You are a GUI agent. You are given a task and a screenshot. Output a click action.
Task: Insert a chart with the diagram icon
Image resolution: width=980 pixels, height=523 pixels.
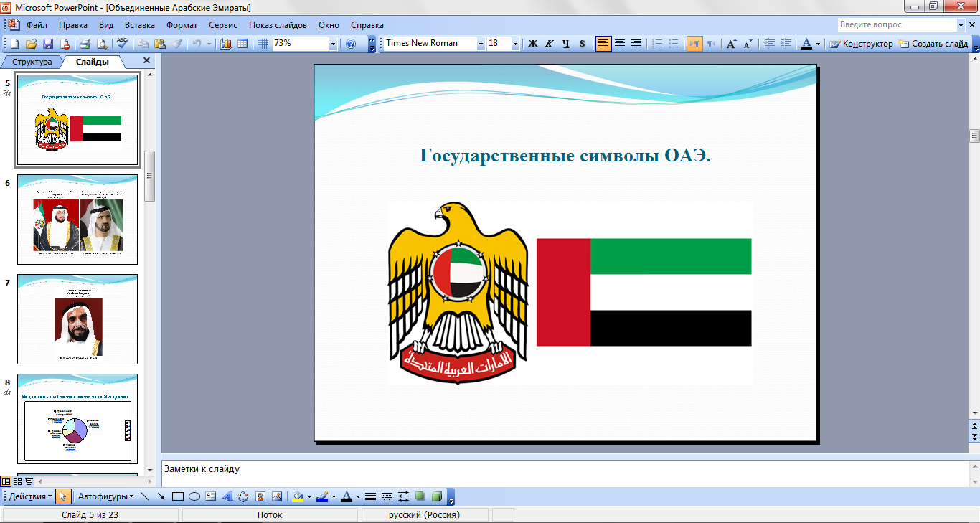226,44
